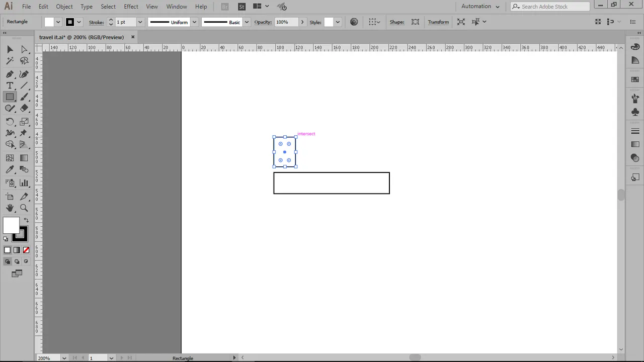
Task: Select the Selection tool black arrow
Action: [10, 49]
